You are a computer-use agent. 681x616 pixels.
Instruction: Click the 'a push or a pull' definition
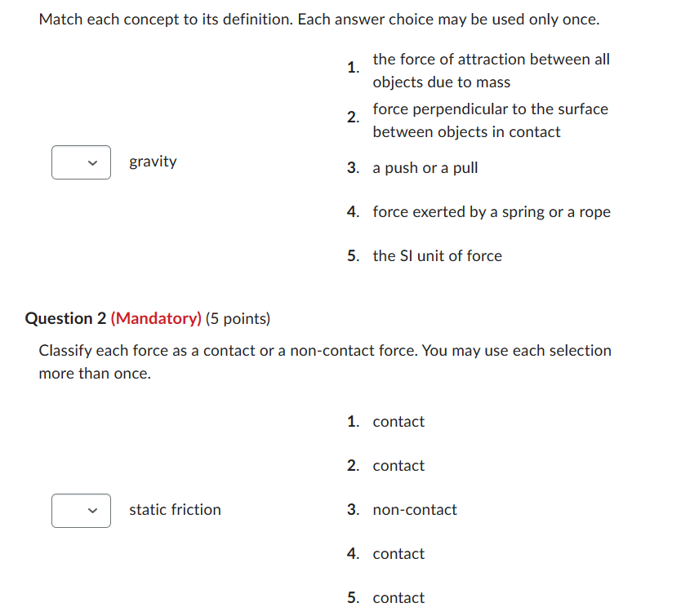[x=425, y=168]
